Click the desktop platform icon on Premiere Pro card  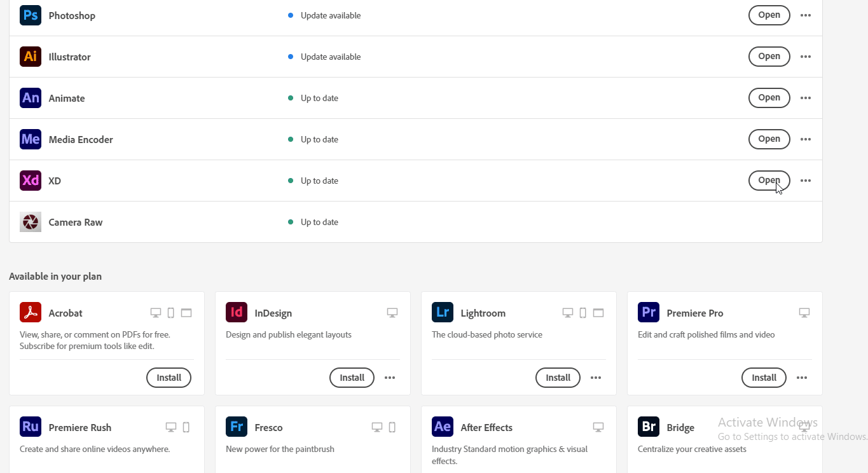coord(804,313)
